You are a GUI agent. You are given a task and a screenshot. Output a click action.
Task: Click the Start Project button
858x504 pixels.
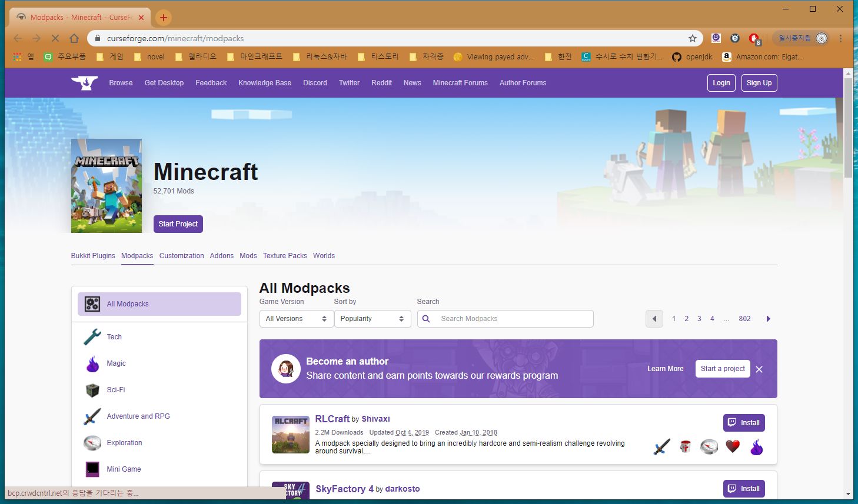(x=178, y=224)
